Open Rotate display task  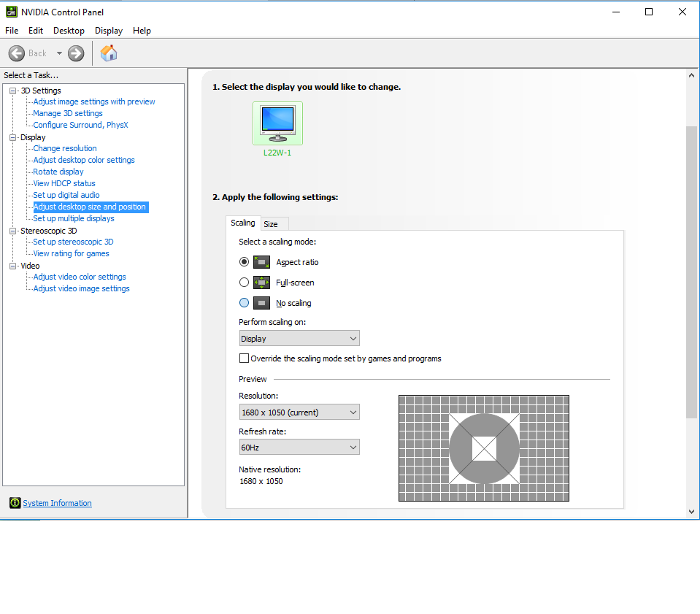click(x=58, y=172)
